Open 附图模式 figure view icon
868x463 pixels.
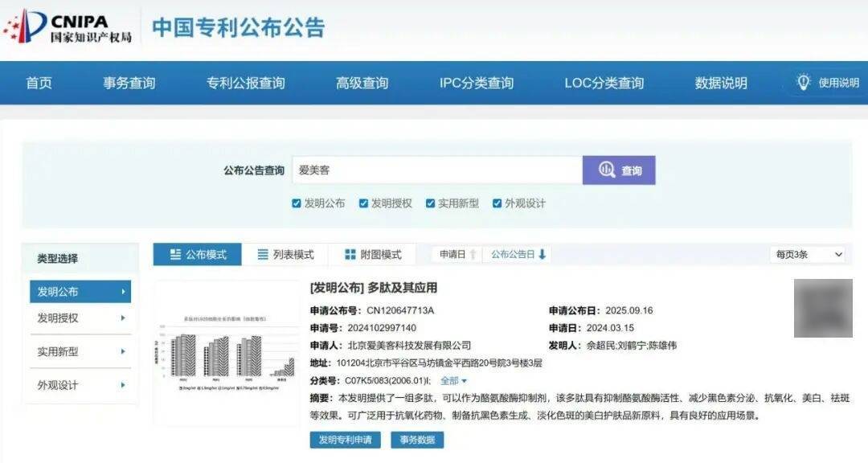point(347,254)
